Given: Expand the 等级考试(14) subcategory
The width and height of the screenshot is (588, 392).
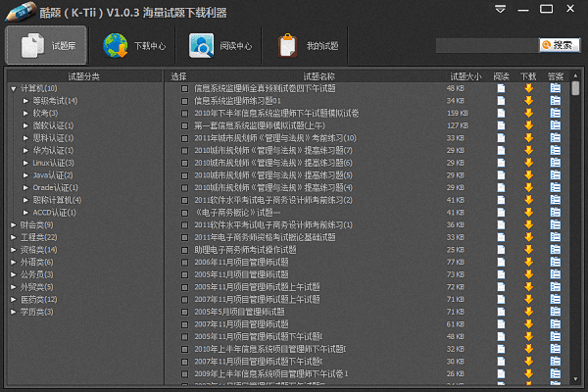Looking at the screenshot, I should point(26,100).
